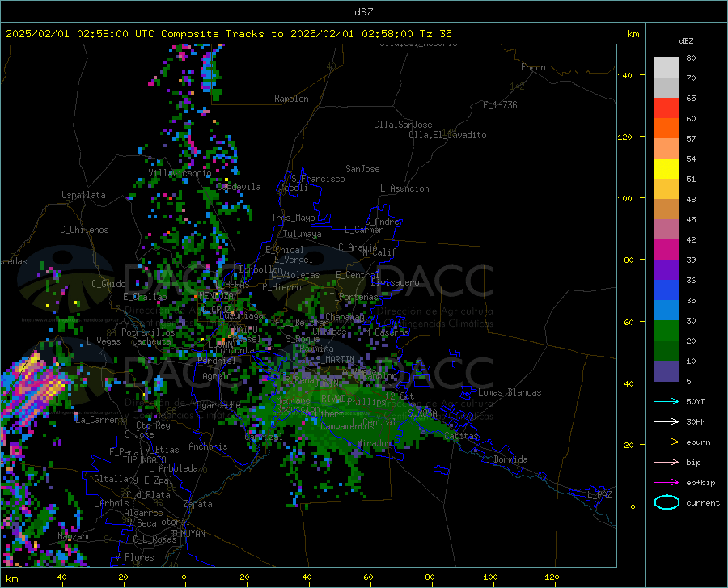Click the V_Flores map label
The width and height of the screenshot is (728, 588).
(134, 557)
